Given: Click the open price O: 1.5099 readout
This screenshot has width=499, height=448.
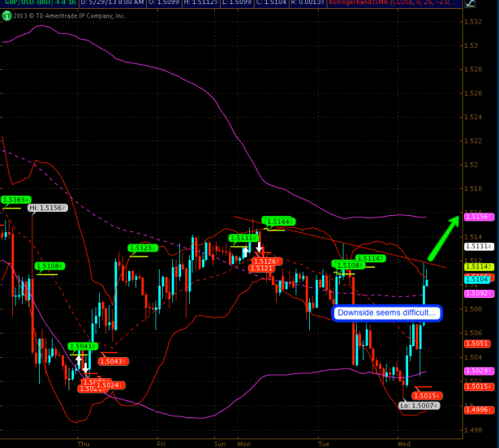Looking at the screenshot, I should point(164,2).
